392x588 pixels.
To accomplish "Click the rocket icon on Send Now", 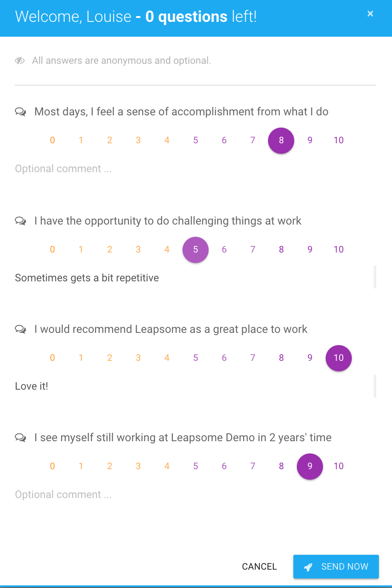I will (x=308, y=567).
